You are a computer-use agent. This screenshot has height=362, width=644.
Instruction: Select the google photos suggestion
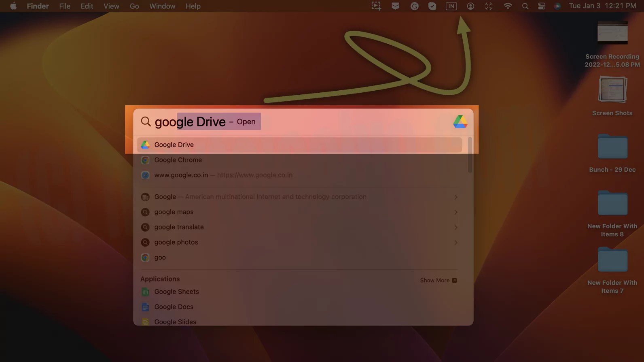tap(299, 242)
